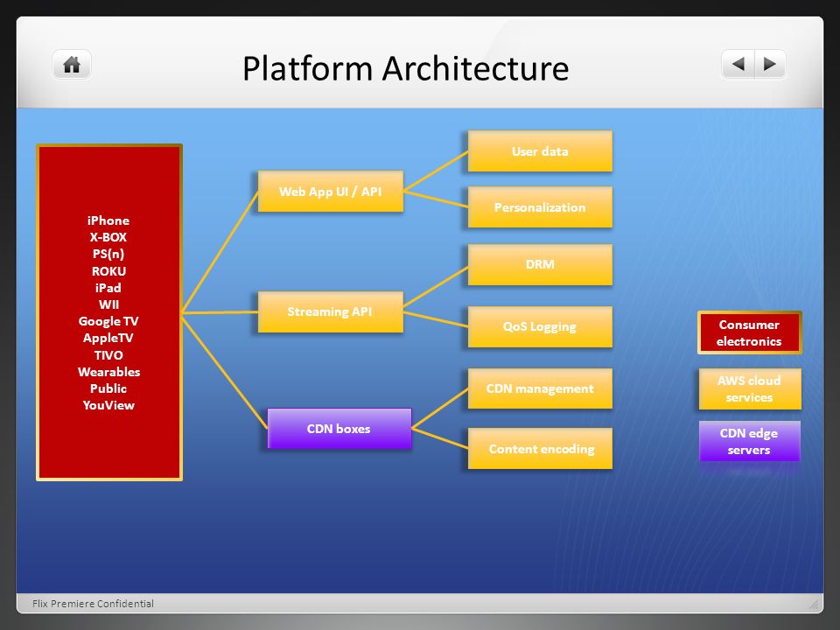Select the Streaming API box
The width and height of the screenshot is (840, 630).
pyautogui.click(x=331, y=311)
